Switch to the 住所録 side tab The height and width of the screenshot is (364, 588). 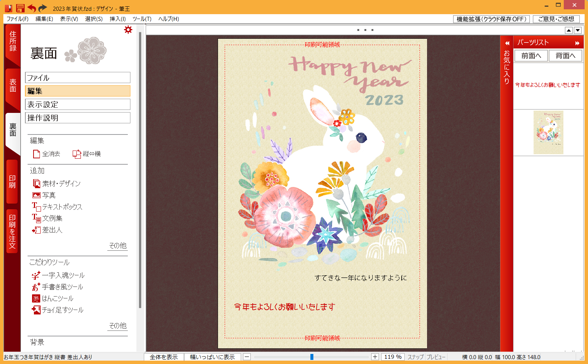[x=13, y=41]
